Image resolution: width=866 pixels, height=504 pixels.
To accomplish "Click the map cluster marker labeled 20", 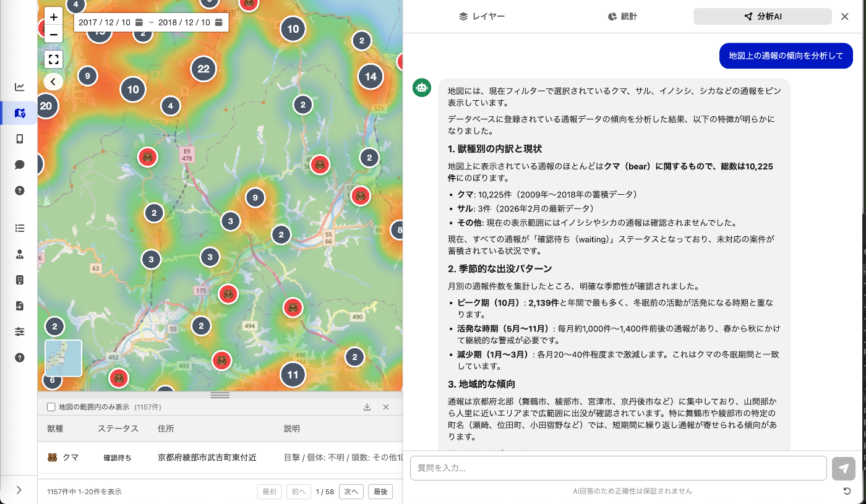I will pyautogui.click(x=46, y=106).
